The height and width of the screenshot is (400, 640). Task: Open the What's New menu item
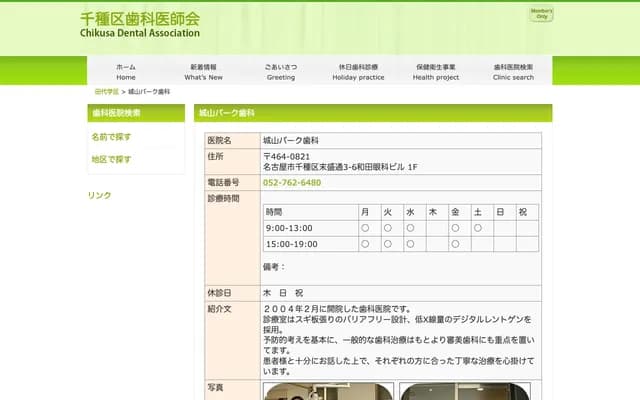pos(203,72)
